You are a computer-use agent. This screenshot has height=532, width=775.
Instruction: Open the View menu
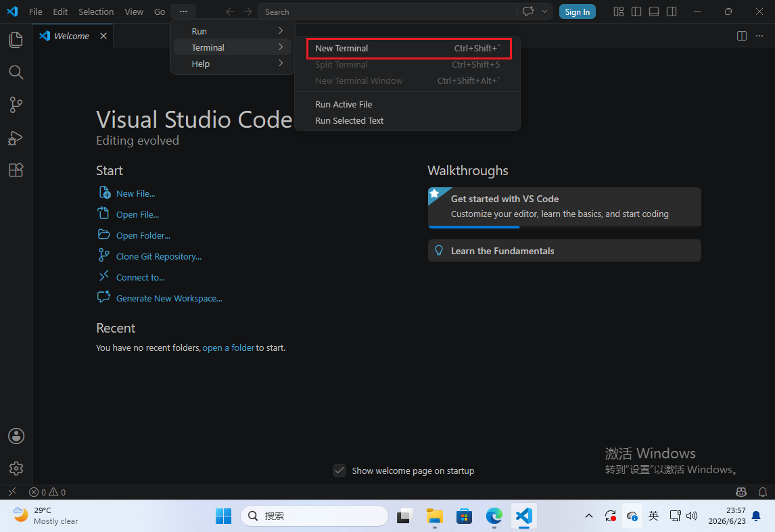(134, 12)
